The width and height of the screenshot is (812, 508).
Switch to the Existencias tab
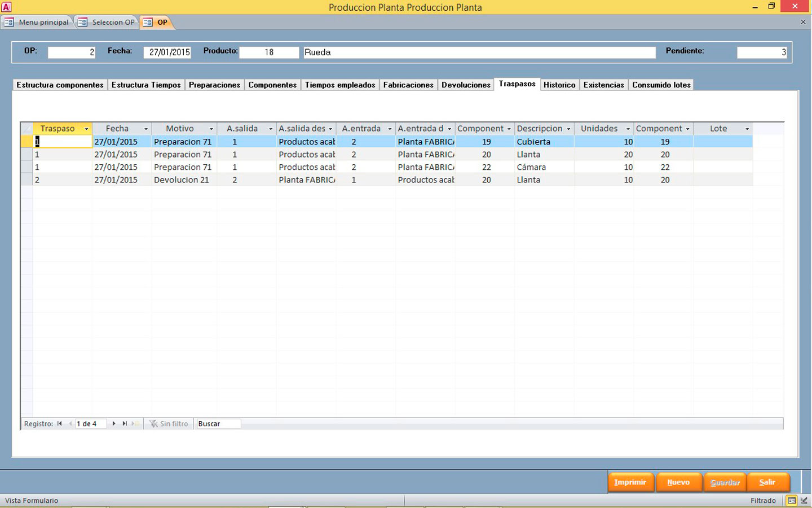[603, 85]
